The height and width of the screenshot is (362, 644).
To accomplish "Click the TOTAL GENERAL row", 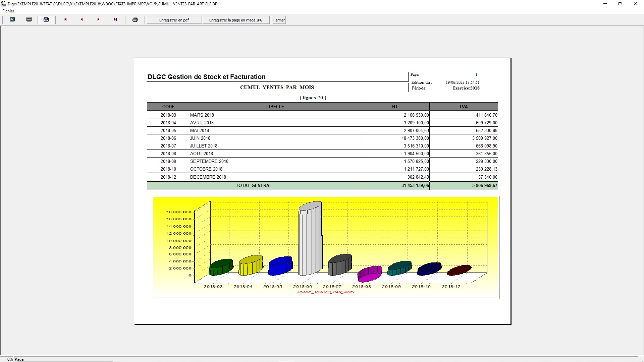I will coord(254,185).
